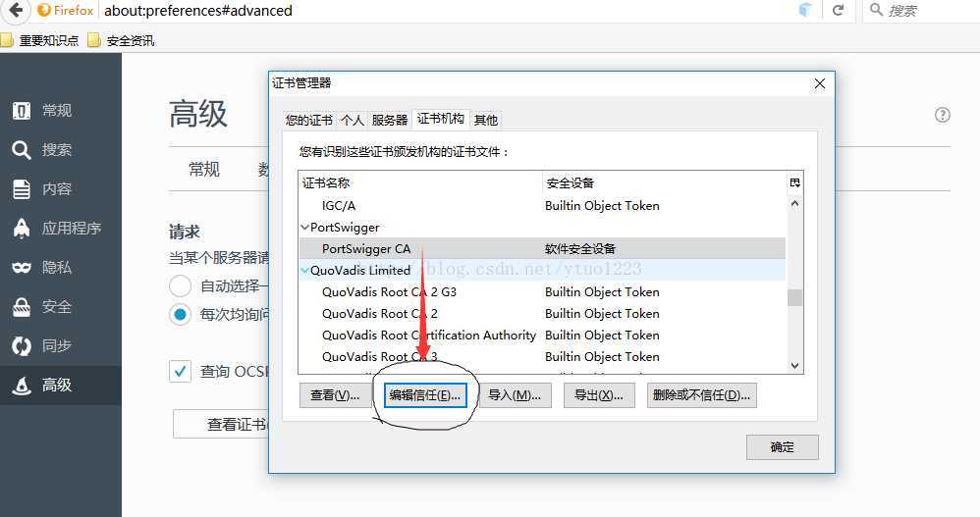Sort by the 安全设备 column header
This screenshot has height=517, width=980.
[x=665, y=182]
